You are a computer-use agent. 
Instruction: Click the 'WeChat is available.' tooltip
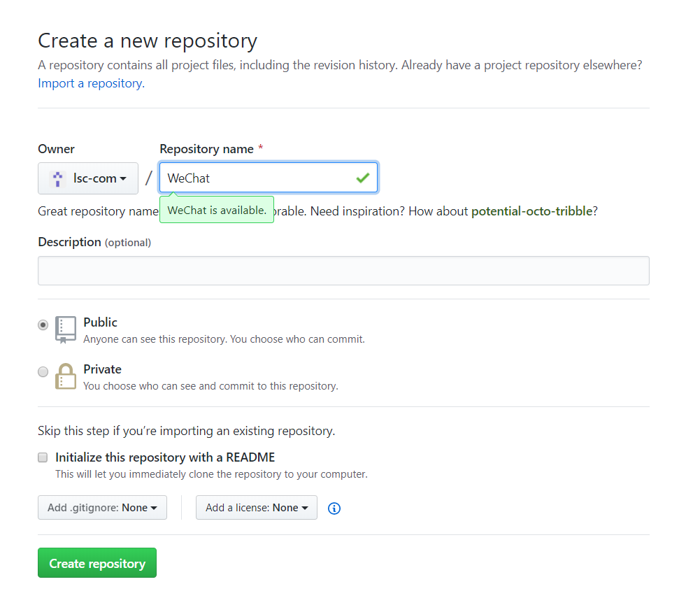tap(217, 210)
